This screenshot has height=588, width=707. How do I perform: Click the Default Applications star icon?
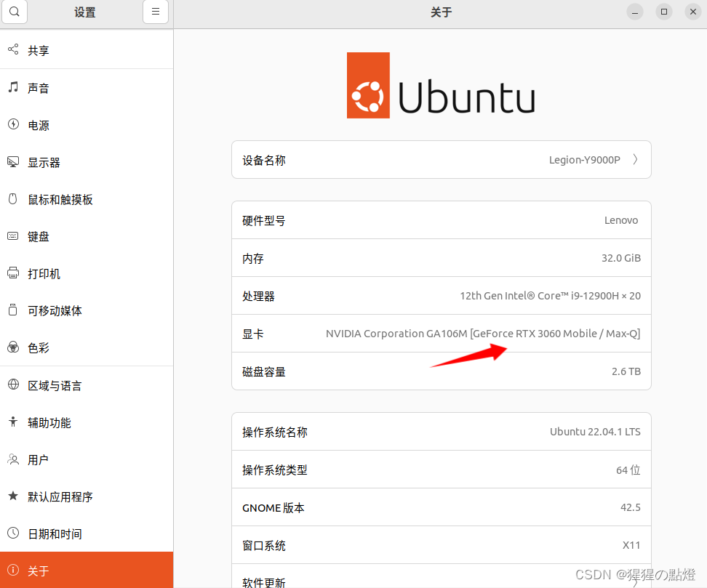(13, 496)
